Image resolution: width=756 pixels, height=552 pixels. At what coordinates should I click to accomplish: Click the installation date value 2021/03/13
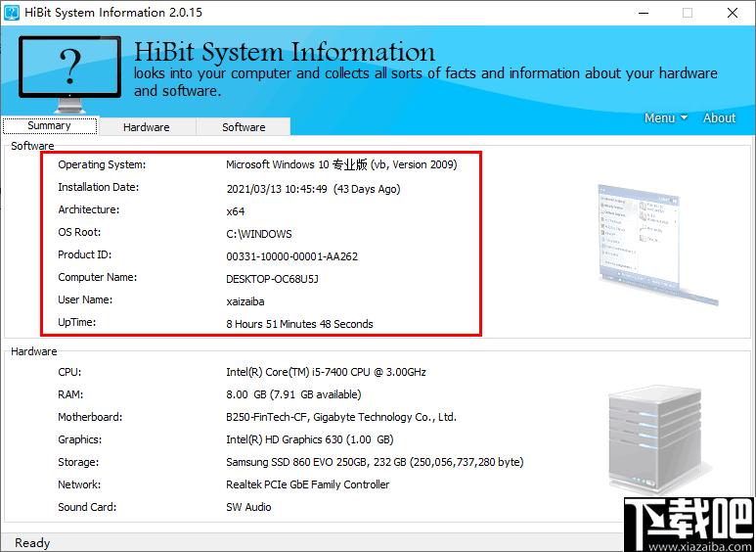point(313,189)
